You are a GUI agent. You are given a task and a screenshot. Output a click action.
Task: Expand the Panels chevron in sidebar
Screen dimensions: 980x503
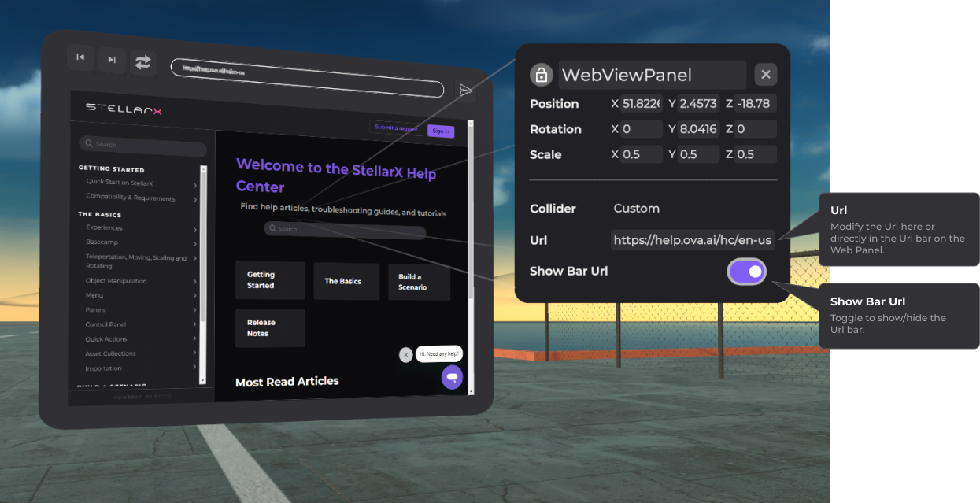194,311
